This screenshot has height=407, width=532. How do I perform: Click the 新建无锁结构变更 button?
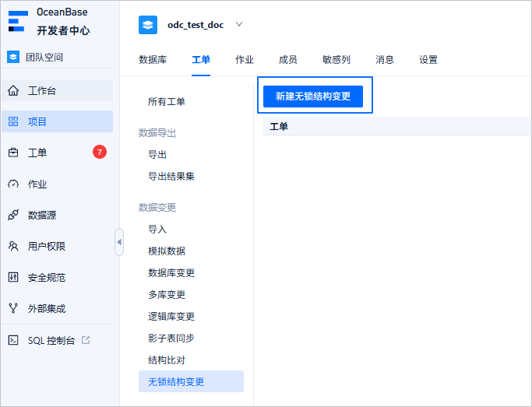coord(313,96)
